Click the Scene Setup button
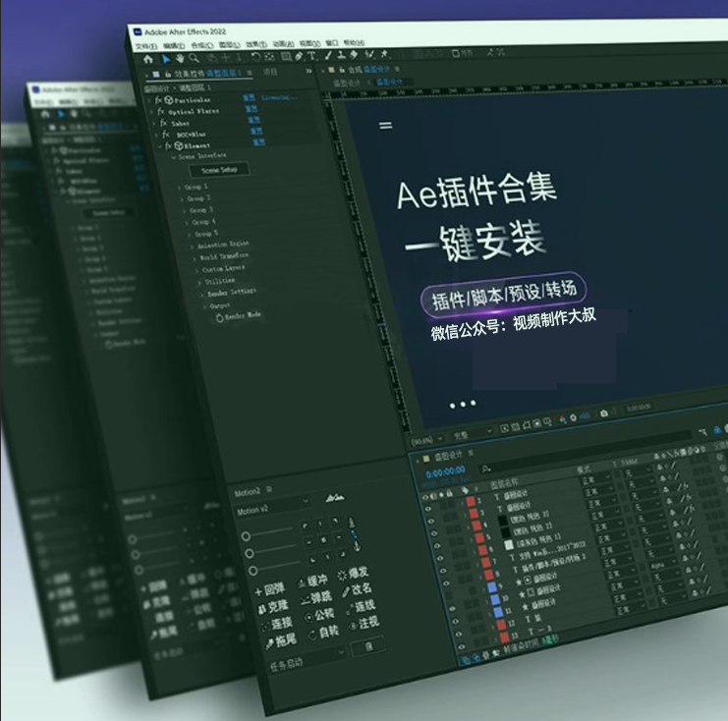 pos(219,170)
